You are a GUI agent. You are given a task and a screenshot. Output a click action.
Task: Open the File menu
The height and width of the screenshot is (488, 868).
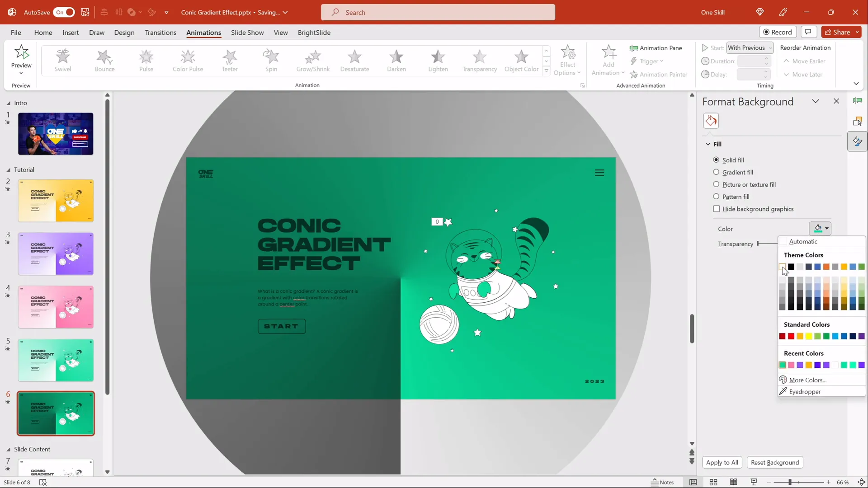click(x=16, y=33)
